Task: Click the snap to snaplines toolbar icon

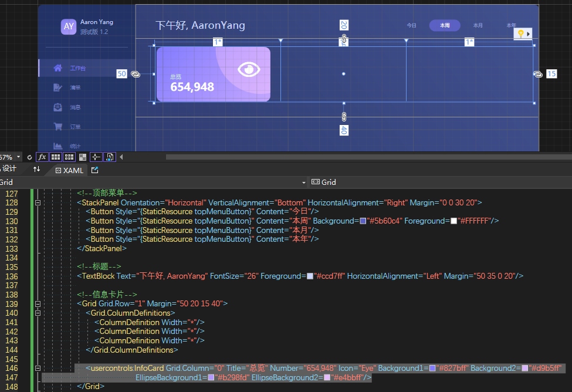Action: pos(96,157)
